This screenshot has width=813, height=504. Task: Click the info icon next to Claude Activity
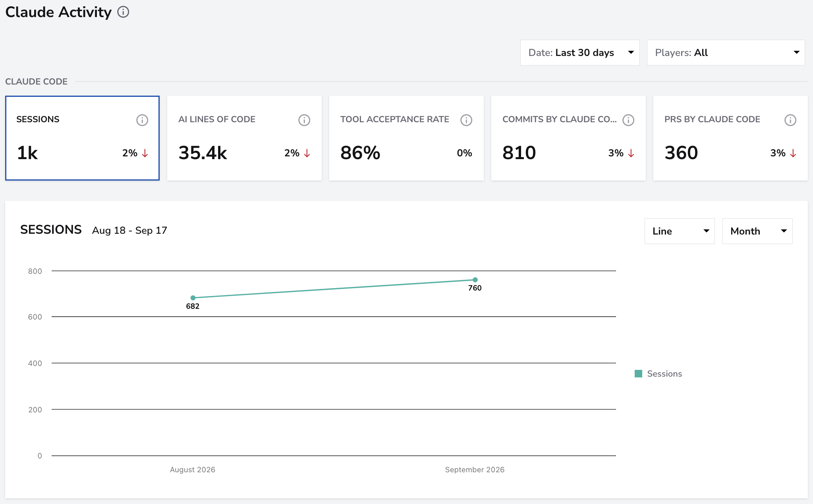click(x=123, y=12)
